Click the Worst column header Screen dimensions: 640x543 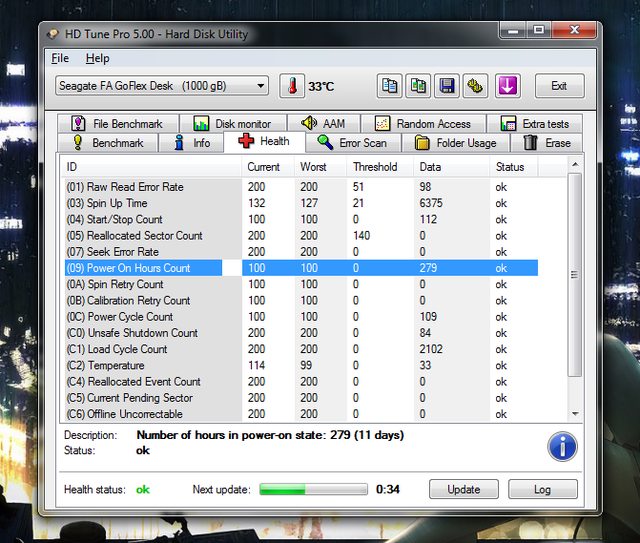(320, 167)
